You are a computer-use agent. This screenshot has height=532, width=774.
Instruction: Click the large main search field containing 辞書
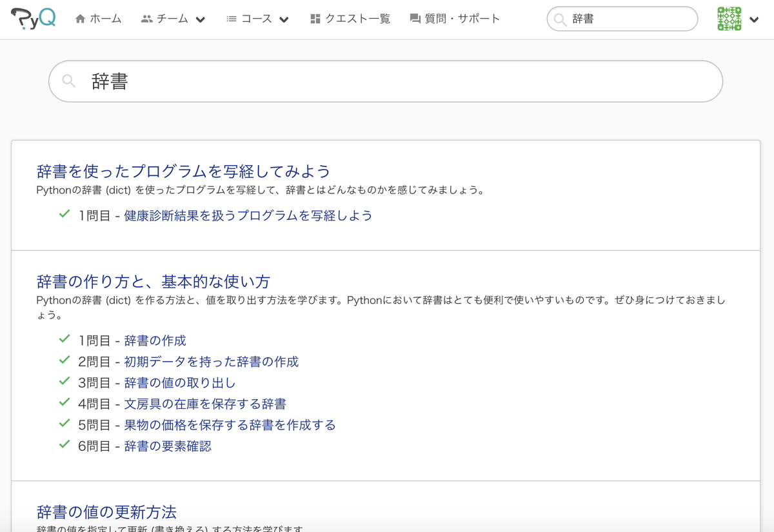click(386, 81)
